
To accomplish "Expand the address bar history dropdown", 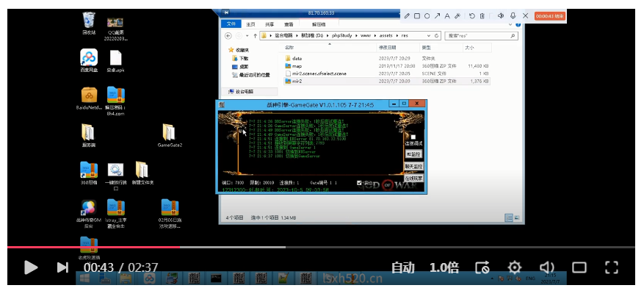I will (429, 36).
